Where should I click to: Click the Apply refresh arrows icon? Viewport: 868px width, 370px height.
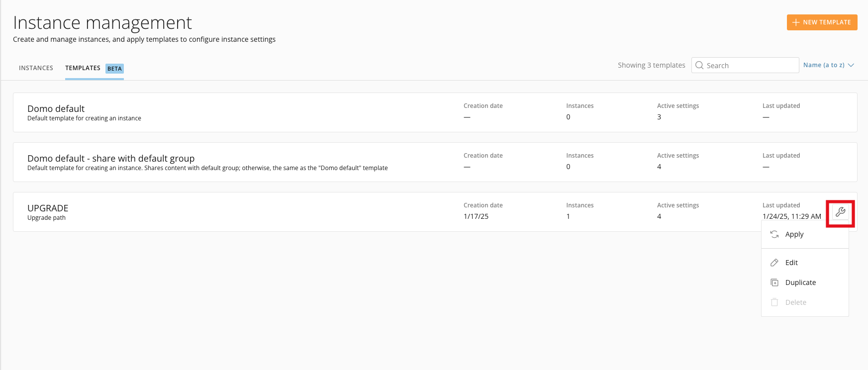[774, 234]
